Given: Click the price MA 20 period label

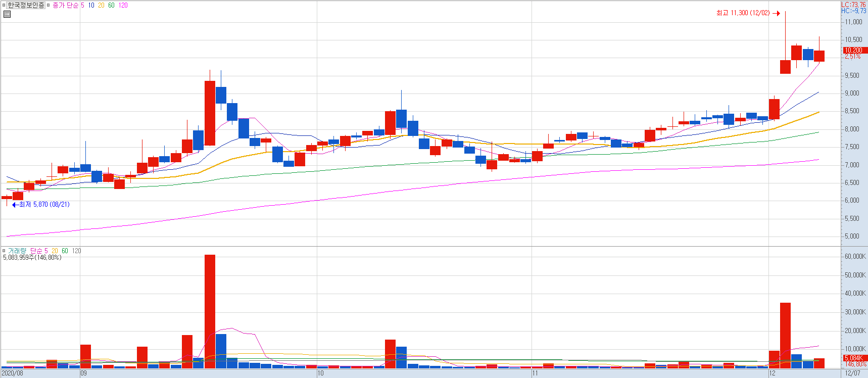Looking at the screenshot, I should click(x=101, y=5).
